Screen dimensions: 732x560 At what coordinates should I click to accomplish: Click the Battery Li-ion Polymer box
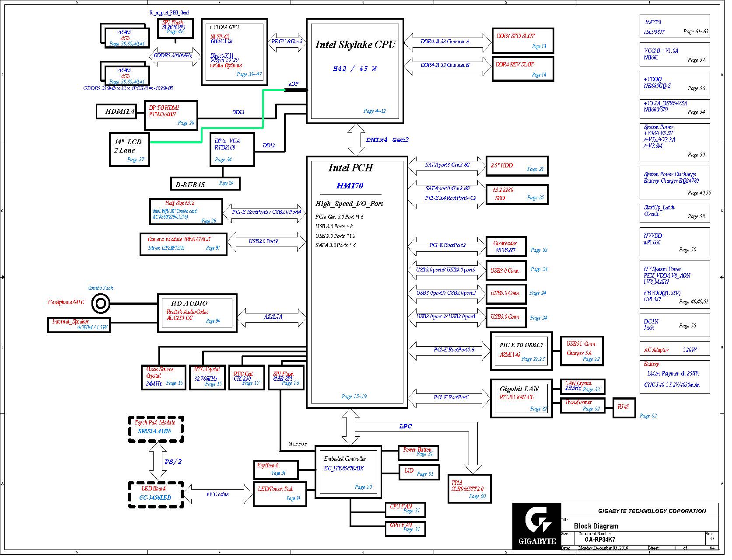pos(674,376)
